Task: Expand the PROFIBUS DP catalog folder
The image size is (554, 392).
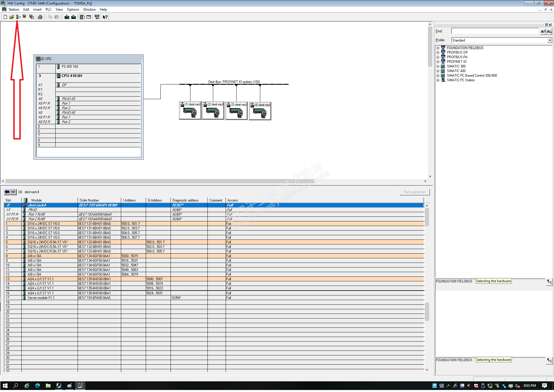Action: click(438, 52)
